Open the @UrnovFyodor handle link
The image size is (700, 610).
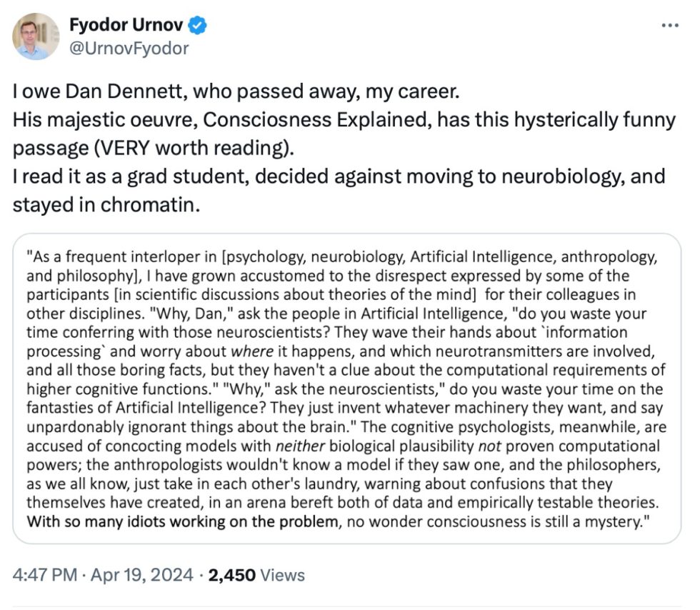(x=129, y=49)
